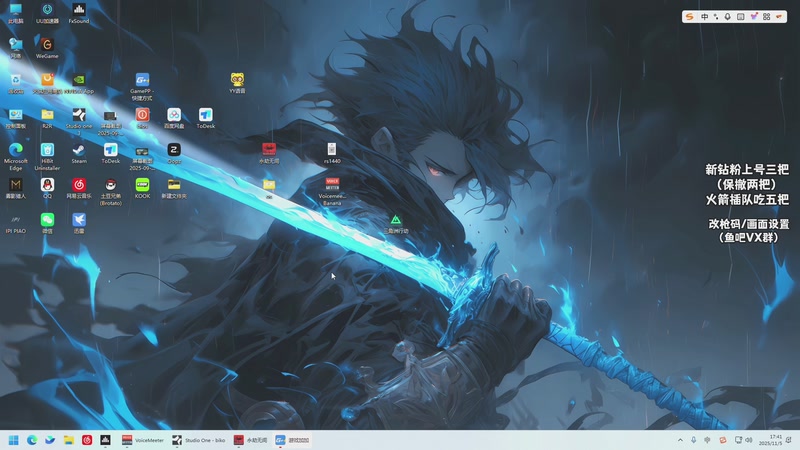Toggle the 中 Chinese input mode
800x450 pixels.
[x=705, y=17]
